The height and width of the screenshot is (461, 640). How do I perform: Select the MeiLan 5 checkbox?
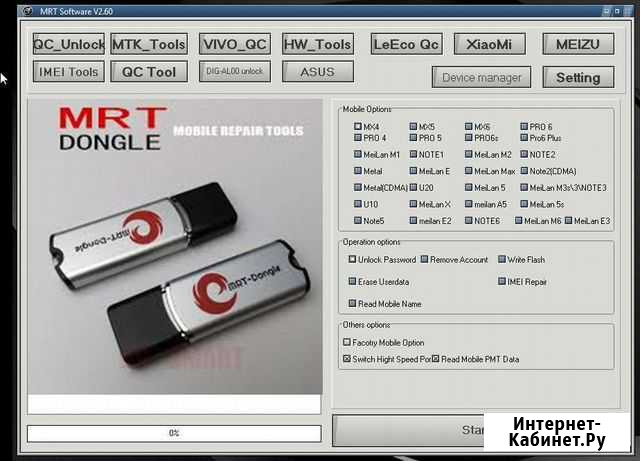click(469, 187)
